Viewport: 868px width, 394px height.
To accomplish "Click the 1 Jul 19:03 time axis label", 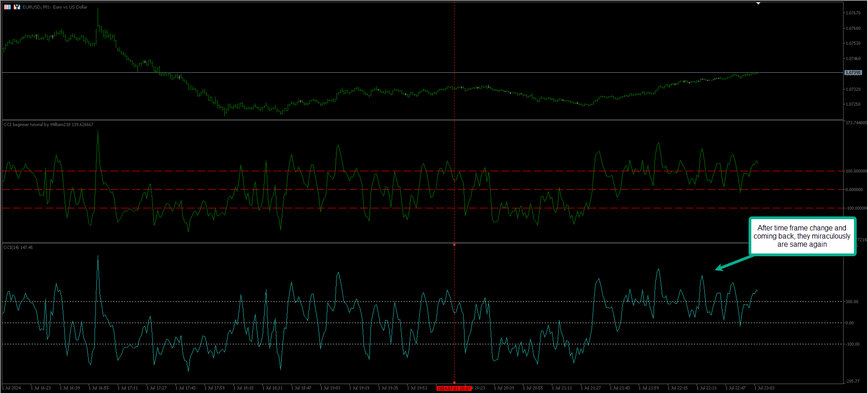I will click(x=330, y=388).
